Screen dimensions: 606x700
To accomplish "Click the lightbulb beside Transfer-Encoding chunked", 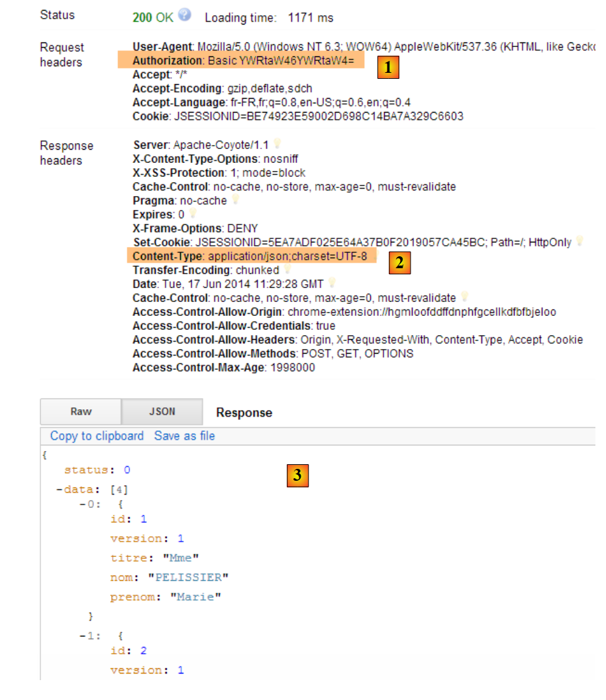I will pyautogui.click(x=287, y=269).
